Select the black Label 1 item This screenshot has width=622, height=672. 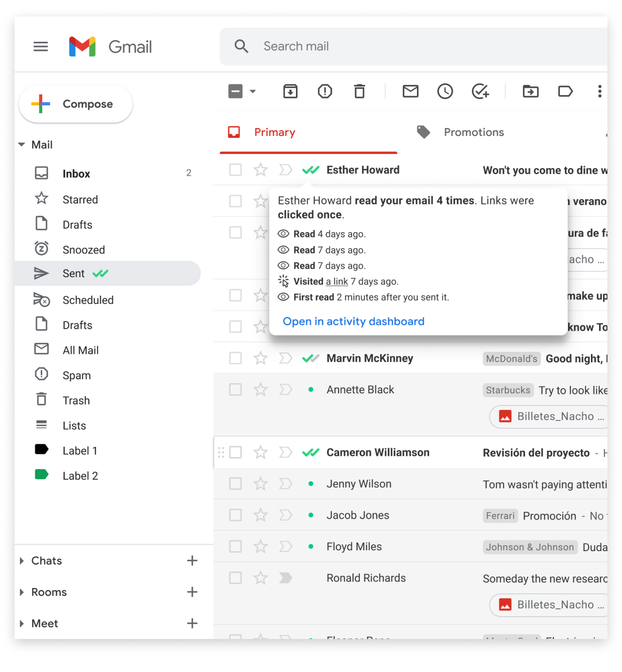108,451
